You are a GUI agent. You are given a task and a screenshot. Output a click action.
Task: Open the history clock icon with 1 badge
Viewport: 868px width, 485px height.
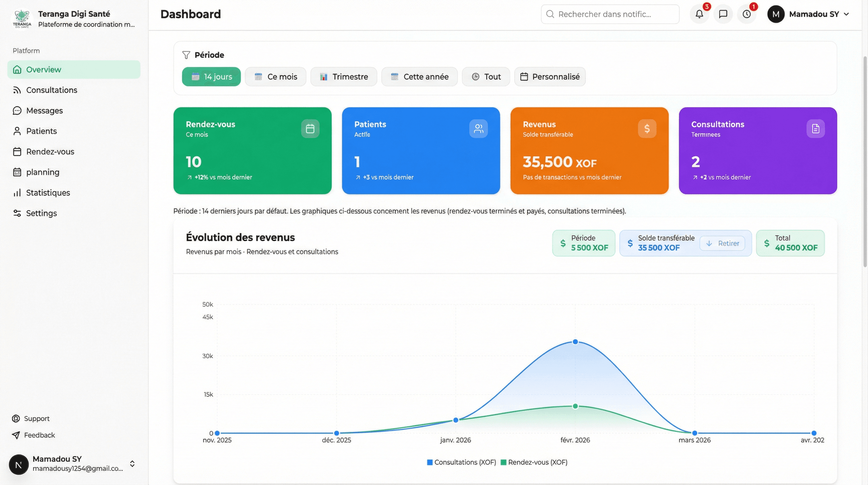(747, 14)
